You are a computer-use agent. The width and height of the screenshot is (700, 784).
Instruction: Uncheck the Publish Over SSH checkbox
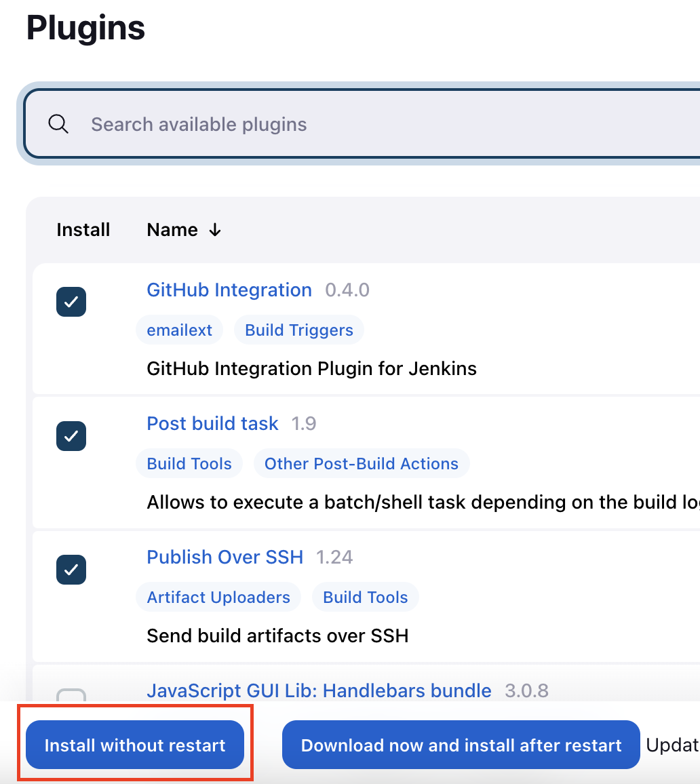coord(71,570)
